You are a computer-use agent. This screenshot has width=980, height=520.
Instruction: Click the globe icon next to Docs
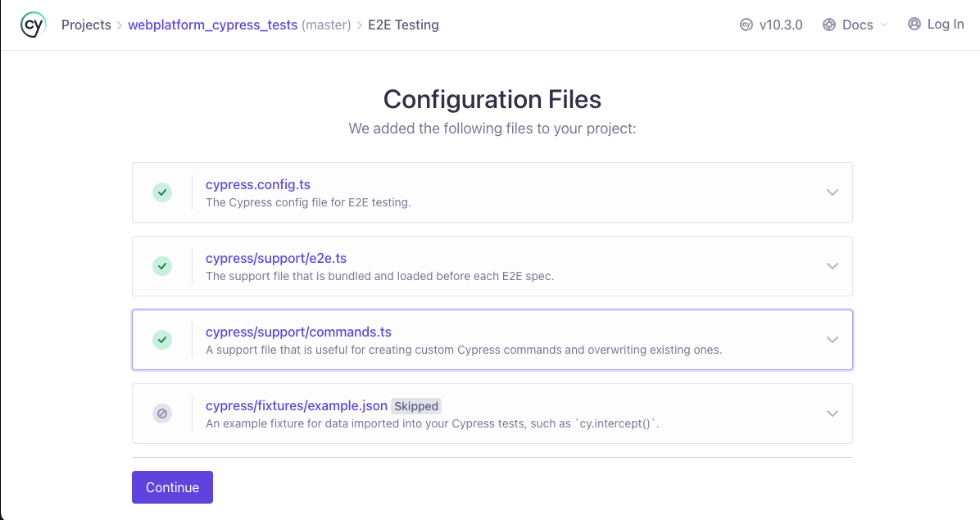[828, 25]
